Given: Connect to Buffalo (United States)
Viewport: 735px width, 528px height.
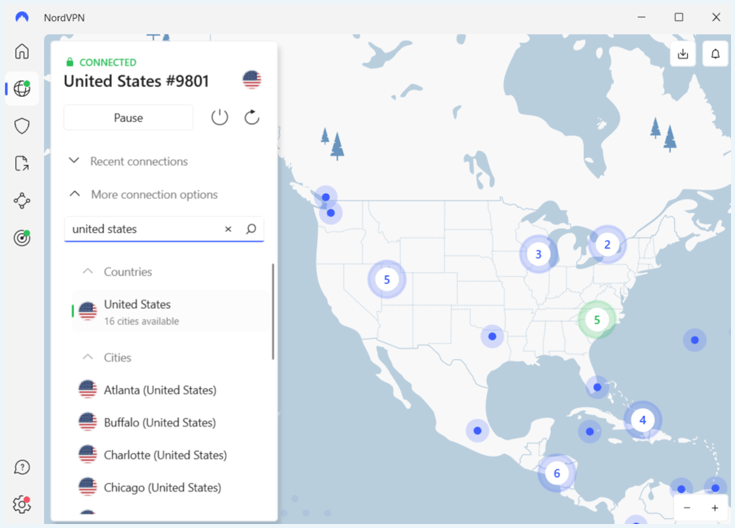Looking at the screenshot, I should 171,422.
